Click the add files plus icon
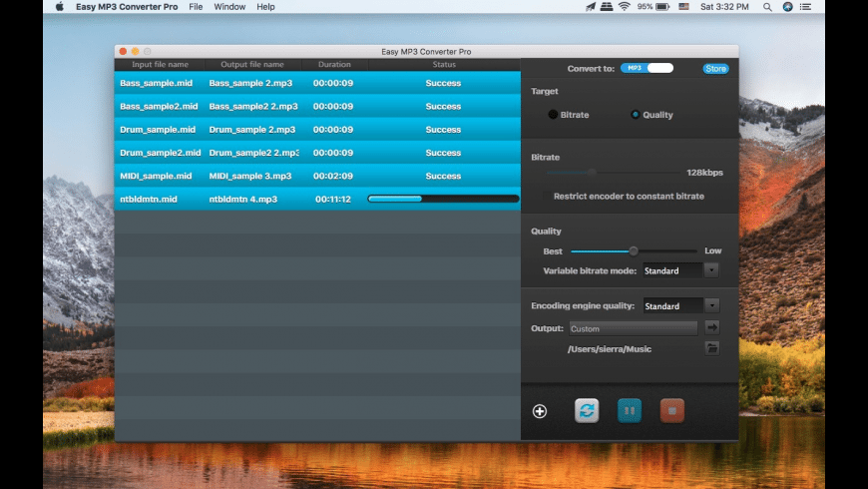 tap(539, 411)
